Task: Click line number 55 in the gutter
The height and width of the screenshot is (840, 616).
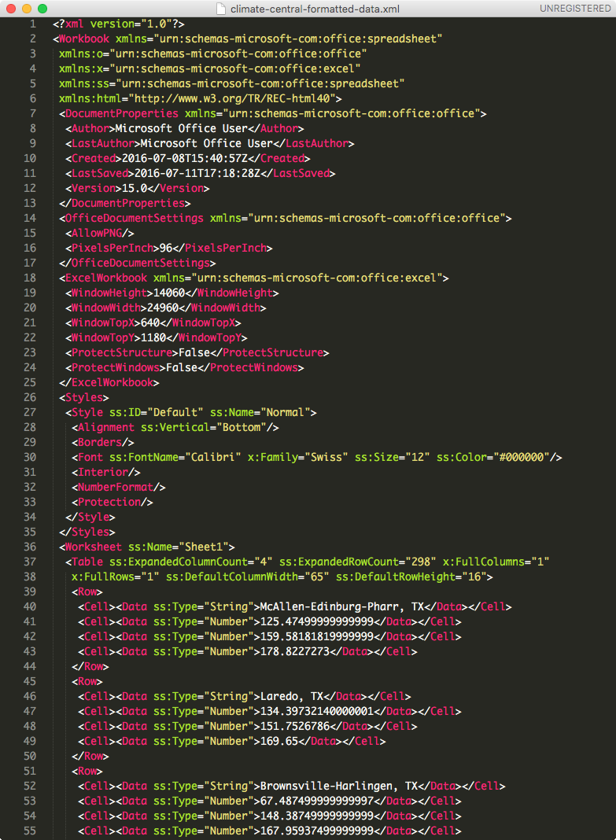Action: point(30,831)
